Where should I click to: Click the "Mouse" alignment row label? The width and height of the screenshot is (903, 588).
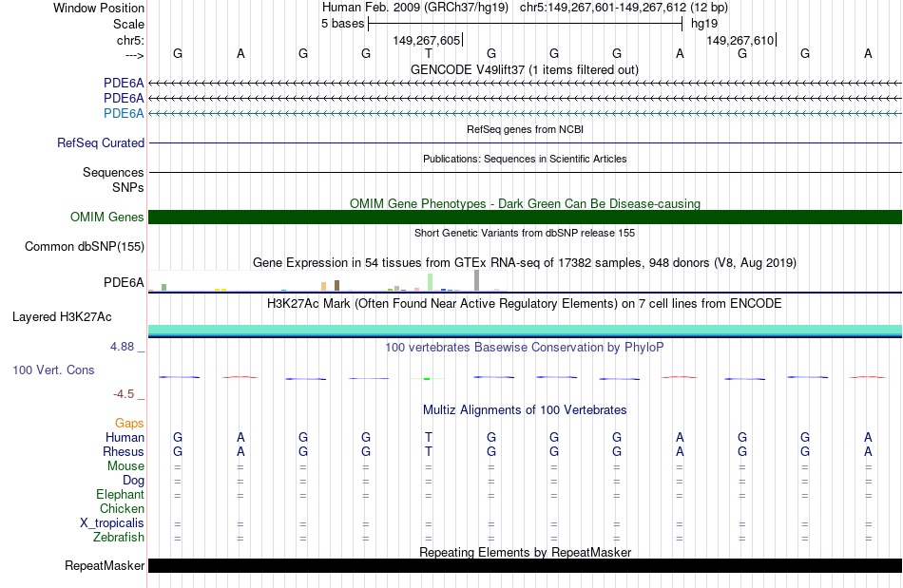[125, 466]
